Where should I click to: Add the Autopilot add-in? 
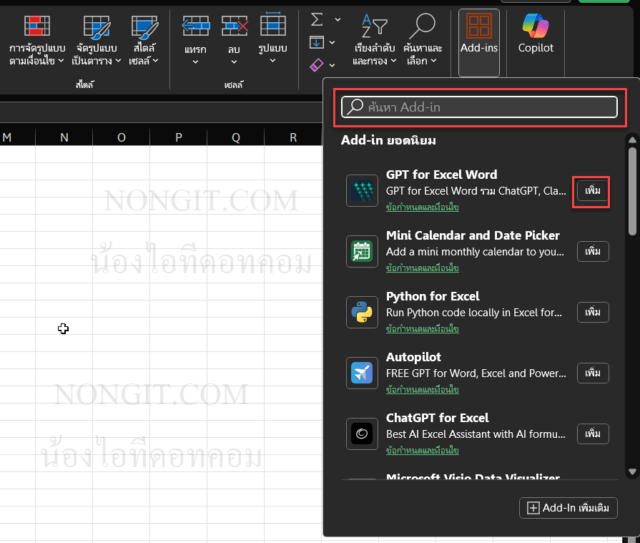pyautogui.click(x=593, y=373)
